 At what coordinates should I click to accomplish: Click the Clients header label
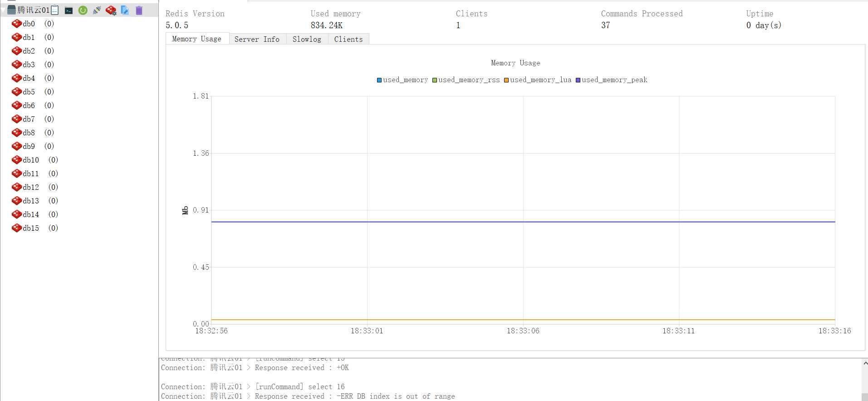(x=472, y=14)
